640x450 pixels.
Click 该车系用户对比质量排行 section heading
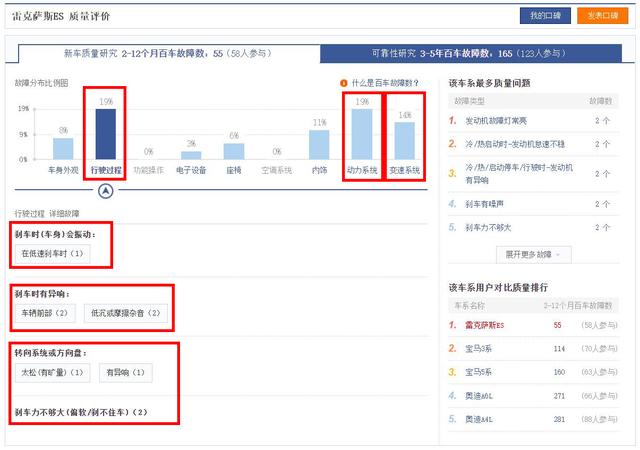click(x=498, y=287)
